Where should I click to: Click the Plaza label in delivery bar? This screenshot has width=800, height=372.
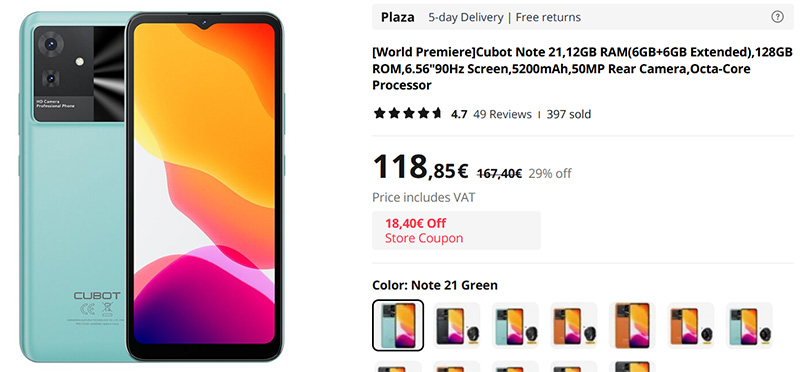pyautogui.click(x=397, y=17)
